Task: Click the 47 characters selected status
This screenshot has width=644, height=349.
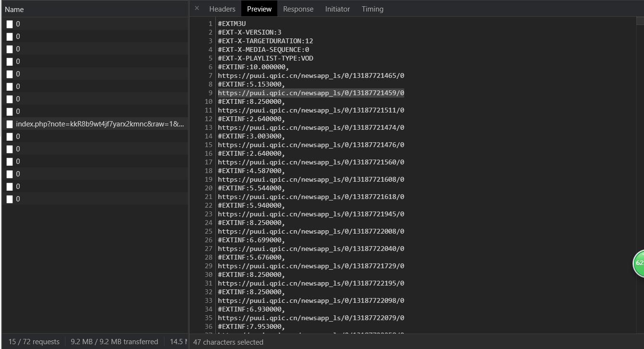Action: (x=228, y=342)
